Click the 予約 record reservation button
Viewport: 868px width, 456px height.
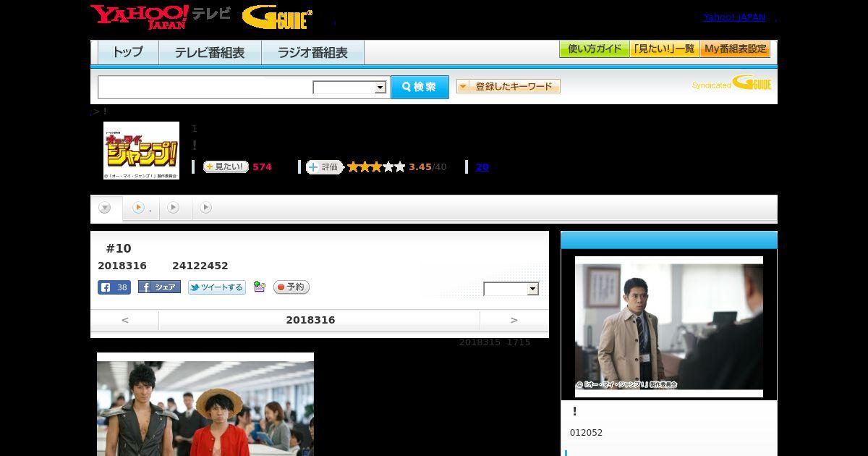coord(292,287)
